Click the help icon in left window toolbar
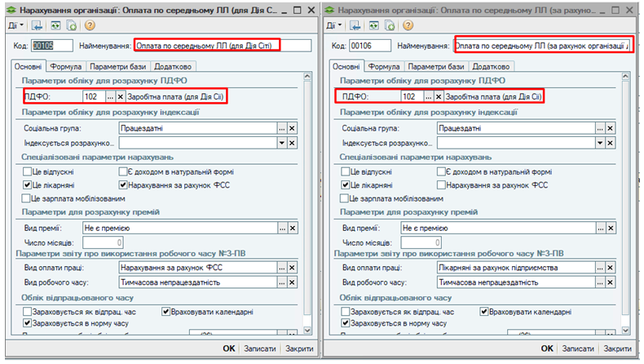This screenshot has height=364, width=644. point(89,25)
